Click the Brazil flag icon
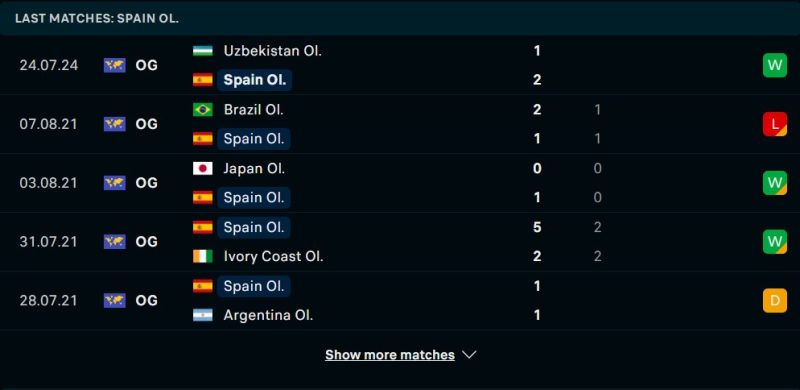This screenshot has width=800, height=390. tap(203, 110)
